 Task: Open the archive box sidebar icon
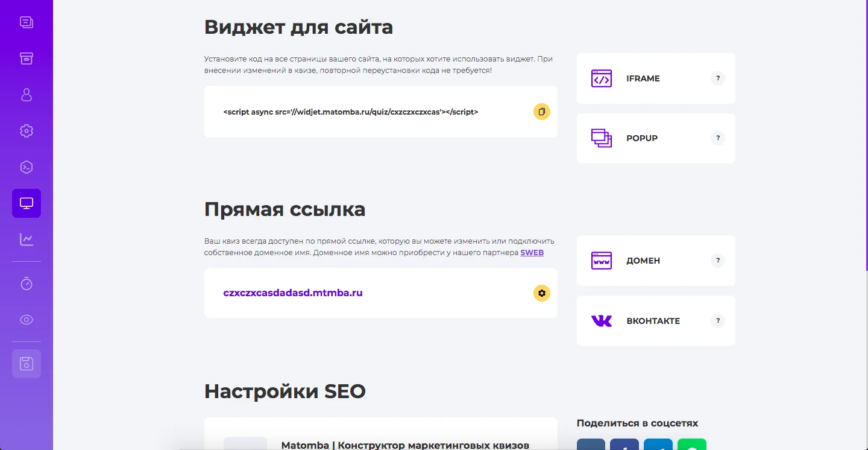point(27,59)
